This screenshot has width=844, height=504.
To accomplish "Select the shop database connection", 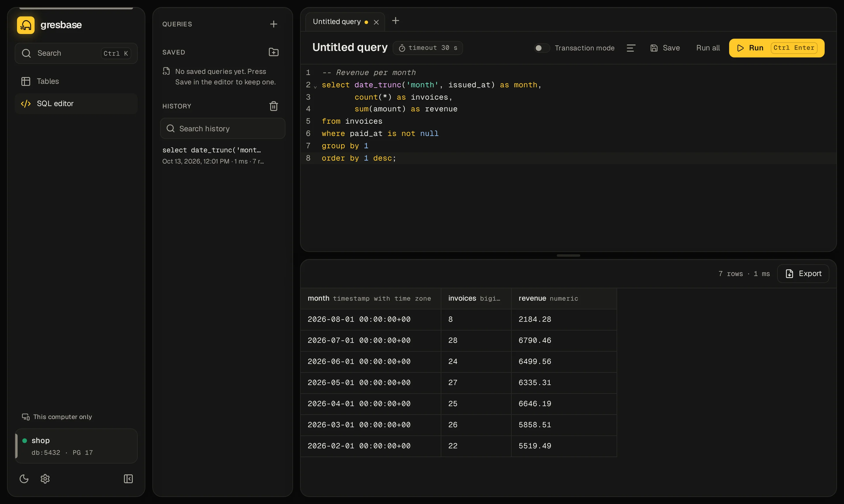I will click(76, 446).
